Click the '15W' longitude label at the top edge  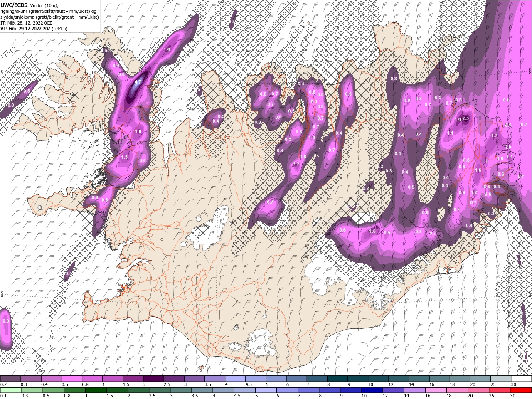440,2
